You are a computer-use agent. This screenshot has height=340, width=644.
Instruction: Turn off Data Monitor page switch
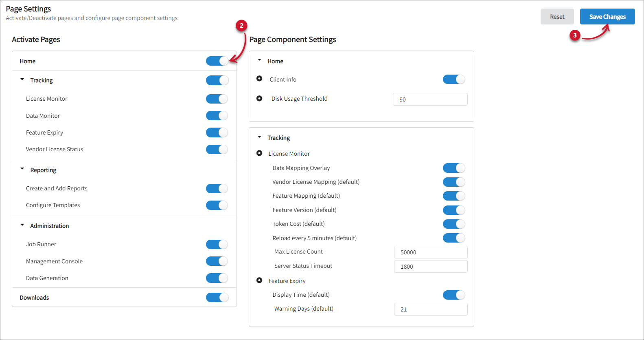pos(217,116)
